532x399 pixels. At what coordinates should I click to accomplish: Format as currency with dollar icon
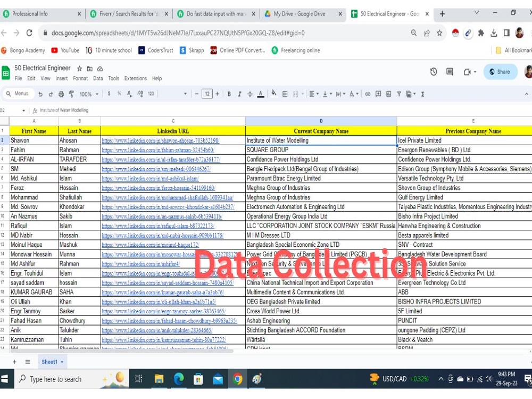tap(109, 94)
